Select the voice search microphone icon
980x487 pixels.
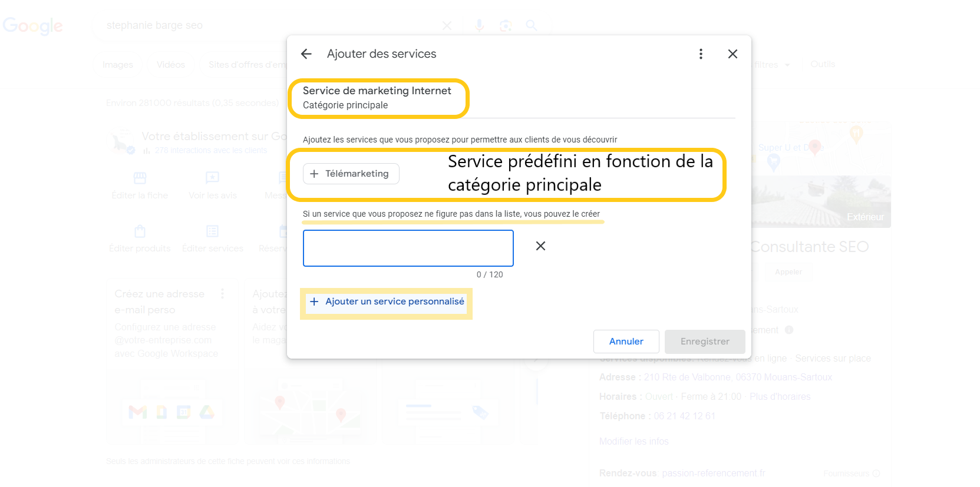[x=479, y=25]
